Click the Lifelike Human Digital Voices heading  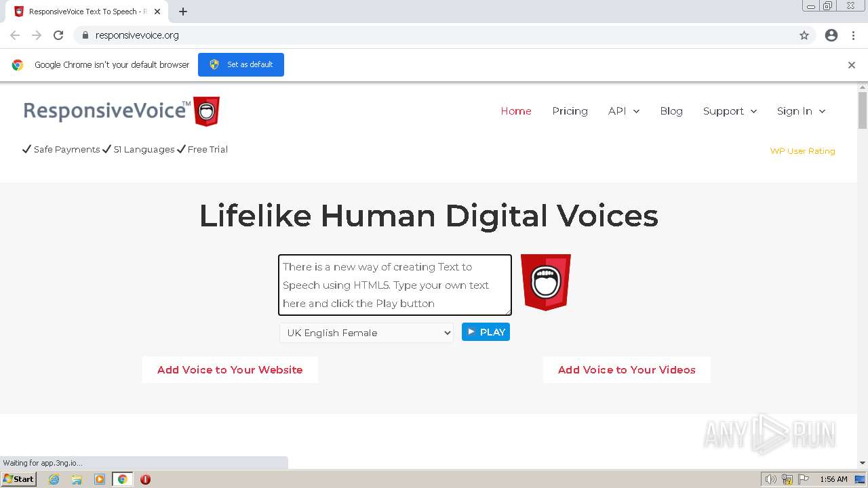[x=429, y=216]
